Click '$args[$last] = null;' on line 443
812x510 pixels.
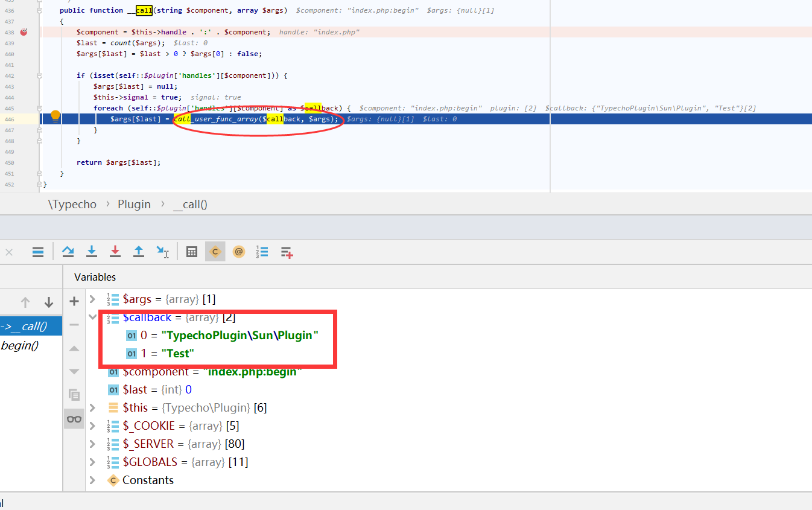[135, 86]
